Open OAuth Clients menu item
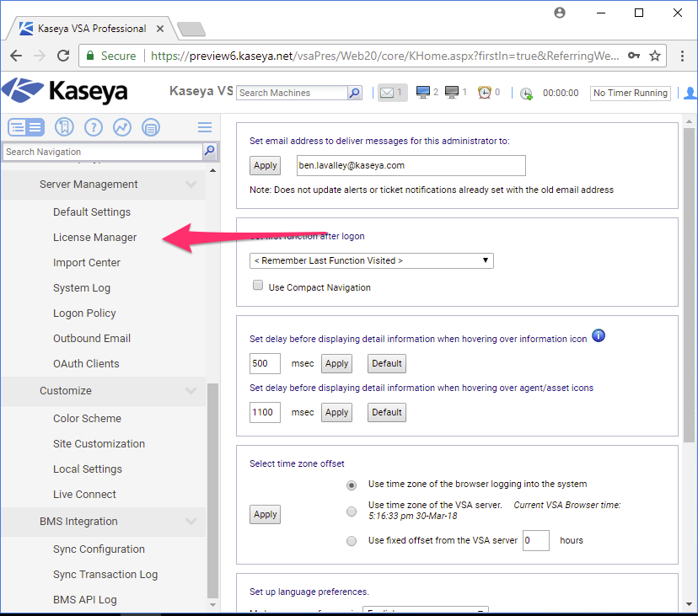Screen dimensions: 698x616 click(86, 364)
